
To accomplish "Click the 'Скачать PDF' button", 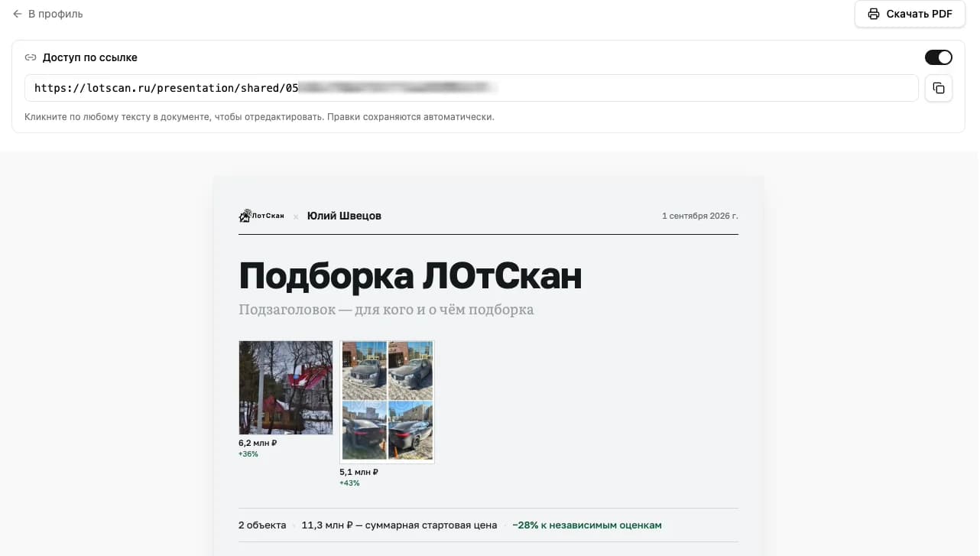I will click(910, 14).
